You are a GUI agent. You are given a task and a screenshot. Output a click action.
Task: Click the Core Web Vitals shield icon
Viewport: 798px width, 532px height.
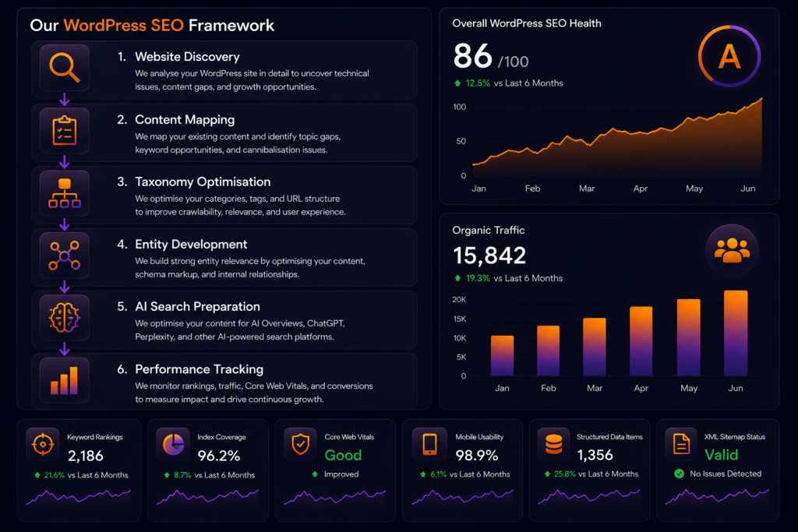(301, 445)
